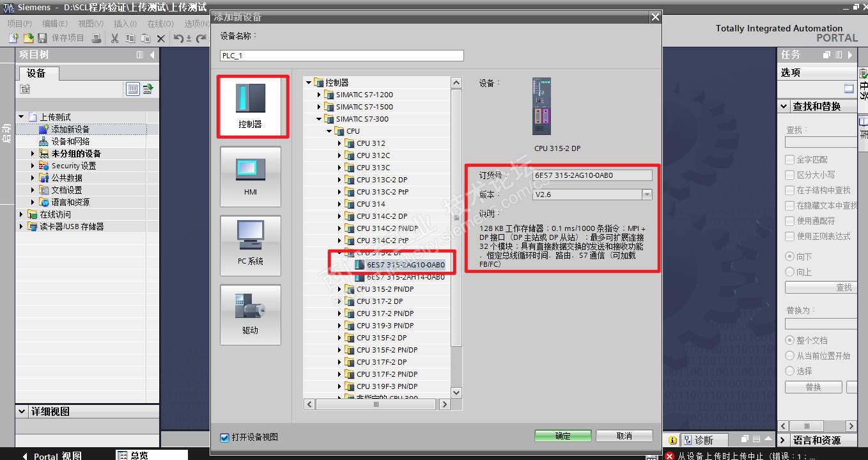
Task: Click the new group icon under Devices tab
Action: (x=24, y=89)
